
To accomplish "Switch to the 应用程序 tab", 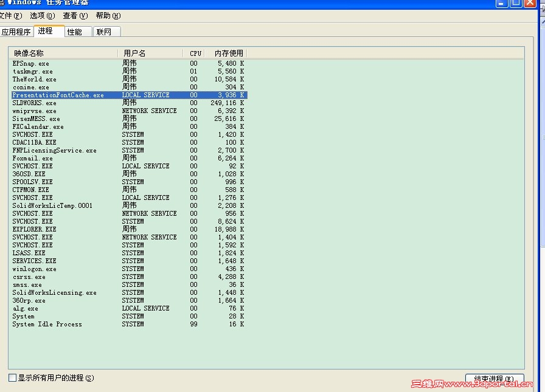I will tap(16, 31).
